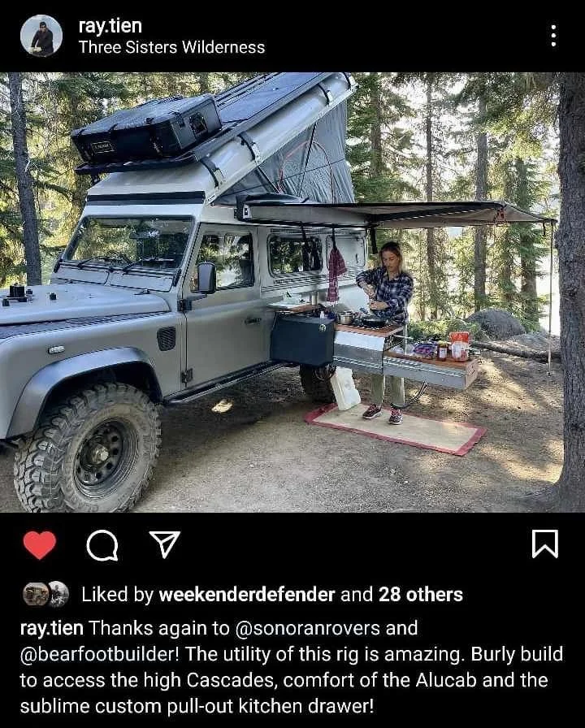Open comments with the speech bubble icon
585x728 pixels.
pos(102,545)
